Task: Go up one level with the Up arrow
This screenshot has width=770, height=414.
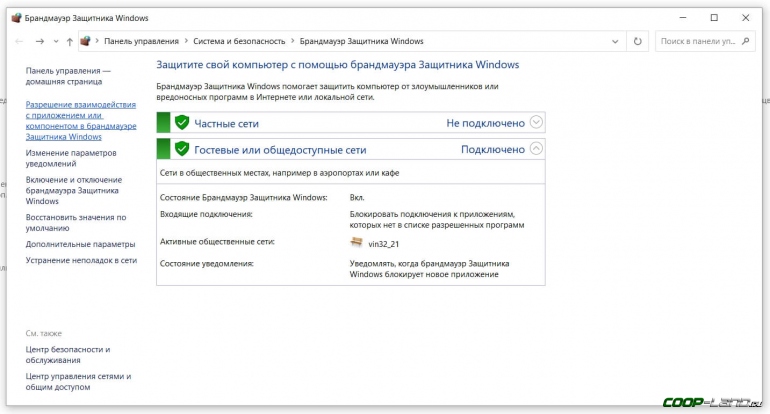Action: click(69, 41)
